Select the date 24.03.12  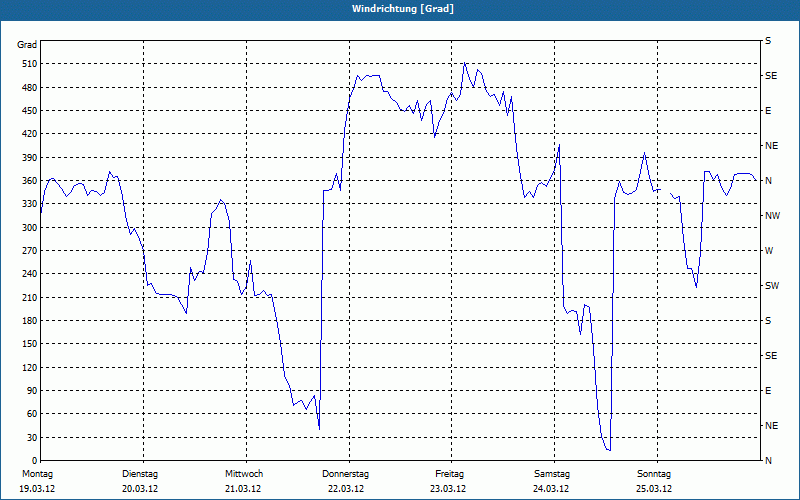tap(551, 489)
